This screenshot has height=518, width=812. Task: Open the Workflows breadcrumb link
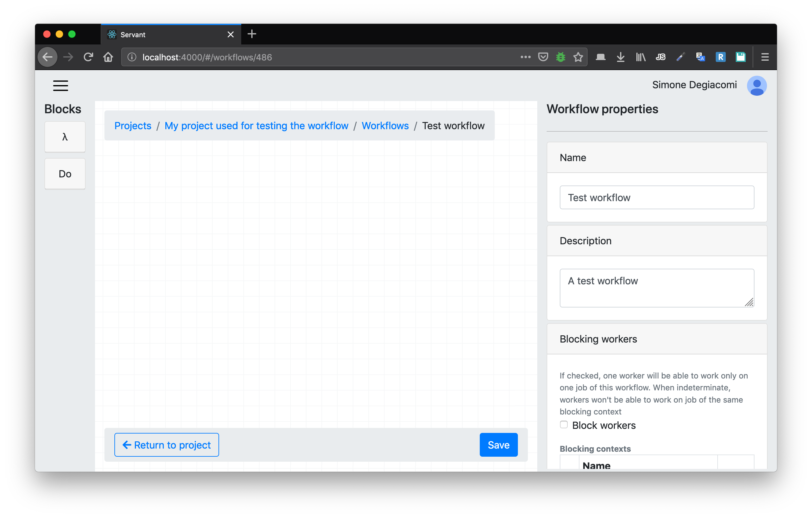click(x=385, y=125)
